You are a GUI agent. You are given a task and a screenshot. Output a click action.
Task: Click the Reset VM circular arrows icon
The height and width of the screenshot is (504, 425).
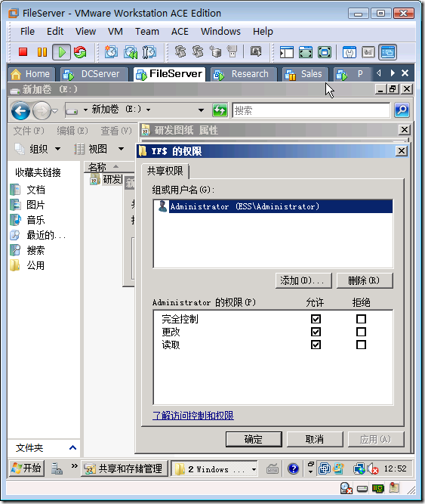[x=80, y=51]
